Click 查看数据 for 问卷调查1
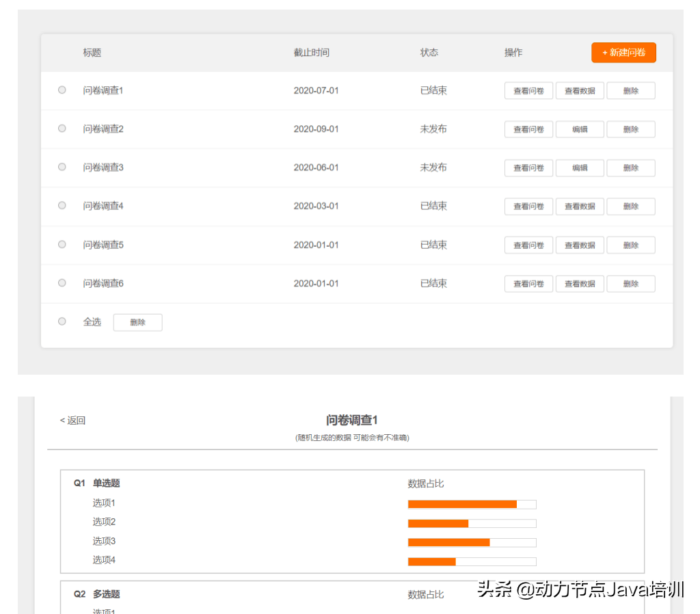 579,90
